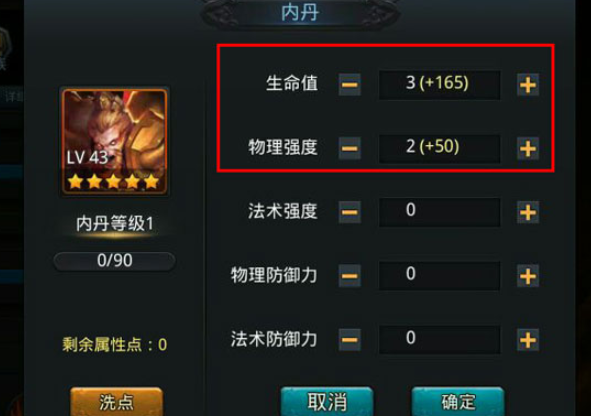Subtract a point from 法术防御力
Viewport: 591px width, 416px height.
tap(349, 340)
